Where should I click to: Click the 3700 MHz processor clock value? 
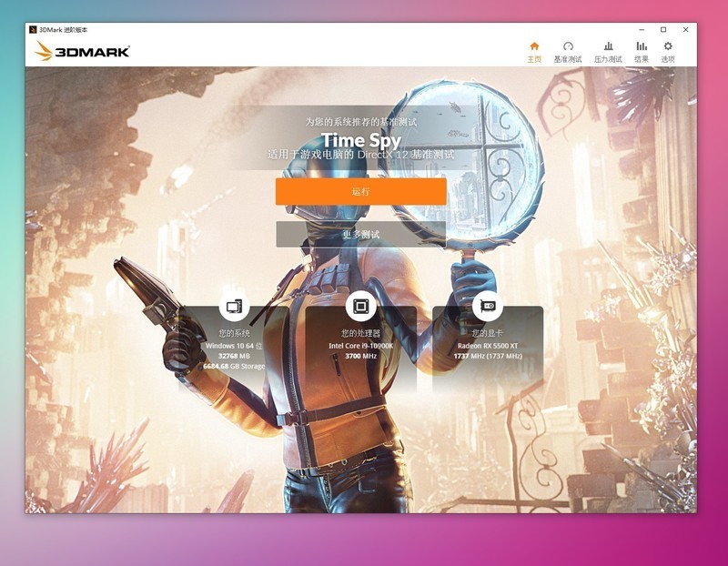pos(360,356)
